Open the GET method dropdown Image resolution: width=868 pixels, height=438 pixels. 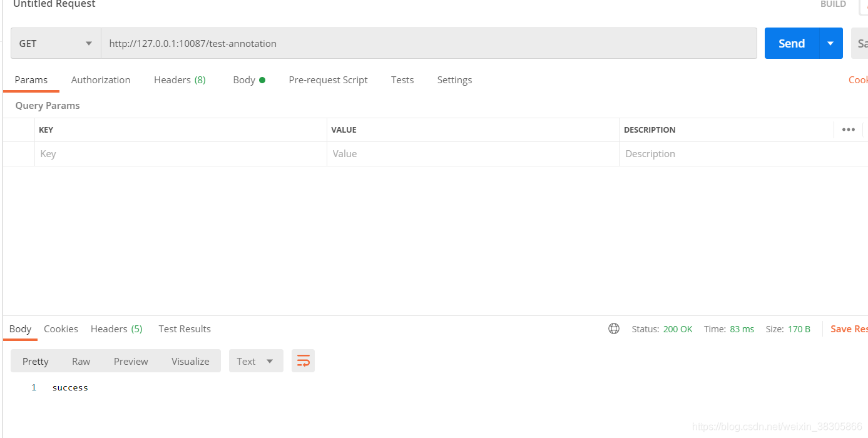(56, 43)
